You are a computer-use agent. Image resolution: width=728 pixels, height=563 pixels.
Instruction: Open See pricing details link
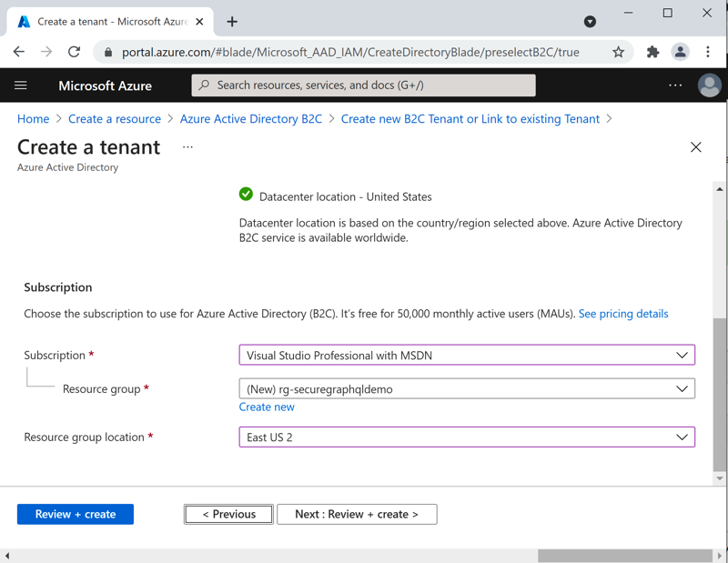click(623, 314)
